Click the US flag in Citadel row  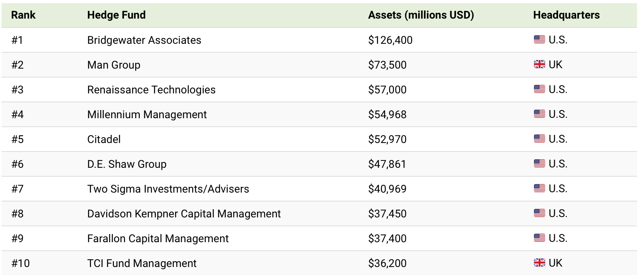point(539,139)
